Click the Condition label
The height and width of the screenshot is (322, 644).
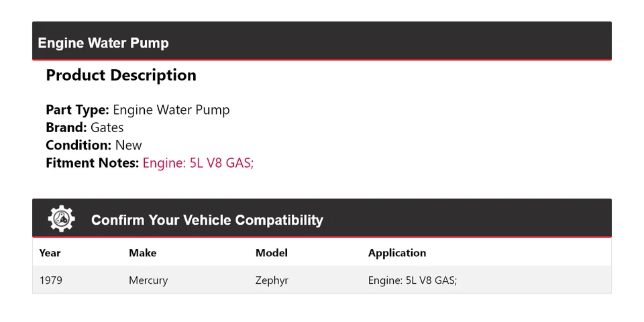(x=78, y=145)
